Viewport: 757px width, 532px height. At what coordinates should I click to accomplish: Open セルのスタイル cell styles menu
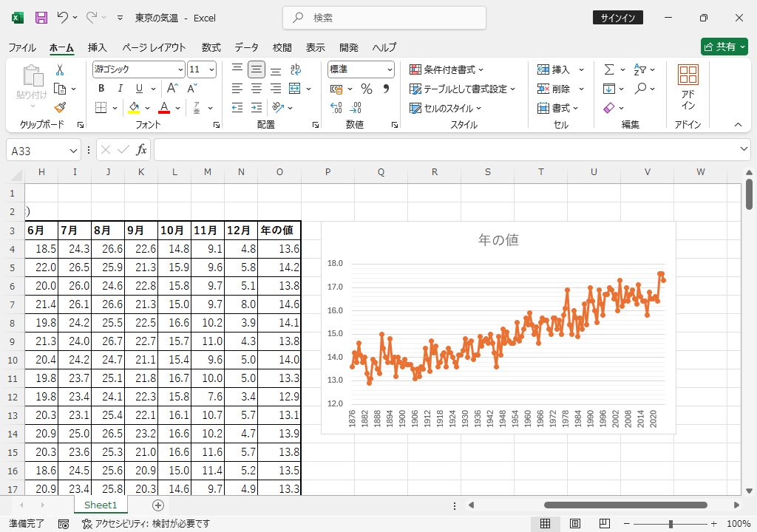[446, 108]
